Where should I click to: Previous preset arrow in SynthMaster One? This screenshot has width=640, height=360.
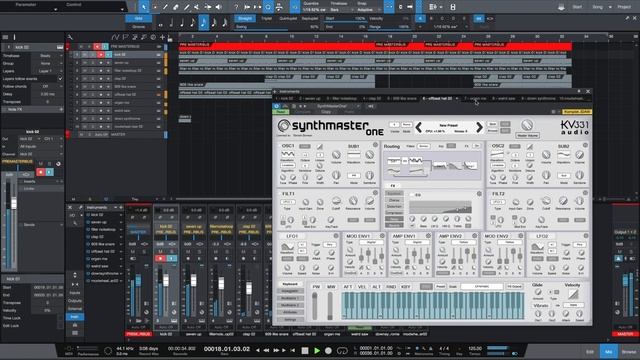418,127
